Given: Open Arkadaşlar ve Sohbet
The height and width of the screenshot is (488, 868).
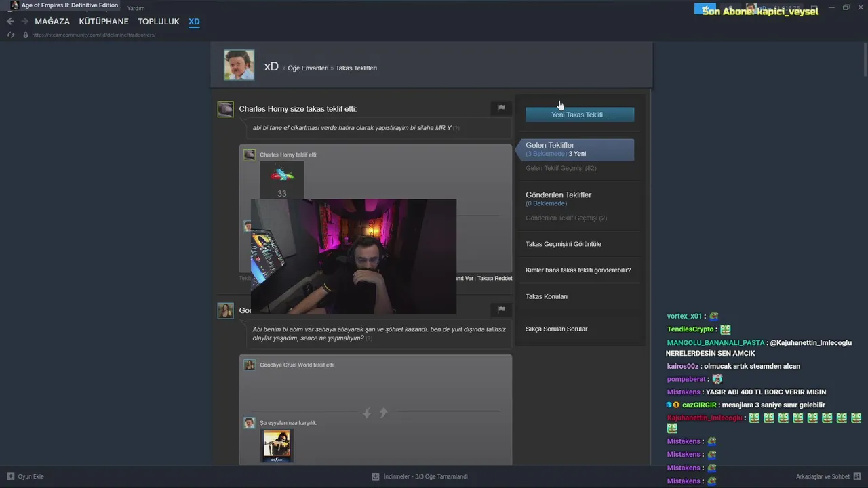Looking at the screenshot, I should point(823,476).
